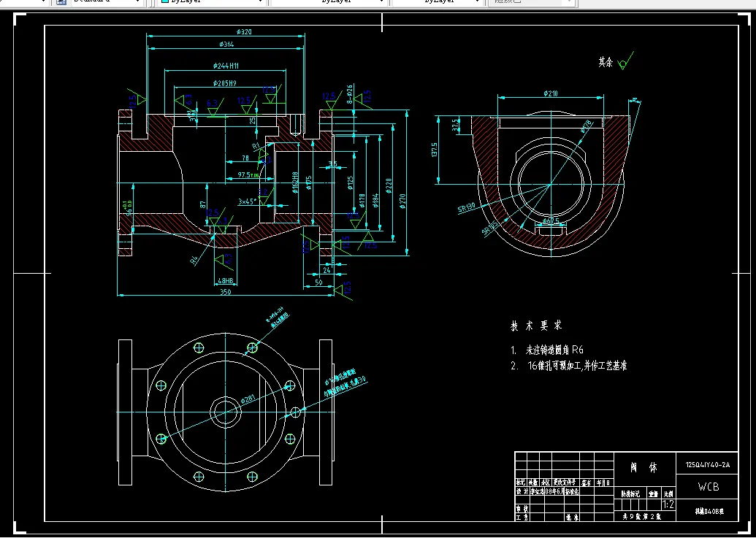
Task: Click the 阶段标记 header cell
Action: (630, 493)
